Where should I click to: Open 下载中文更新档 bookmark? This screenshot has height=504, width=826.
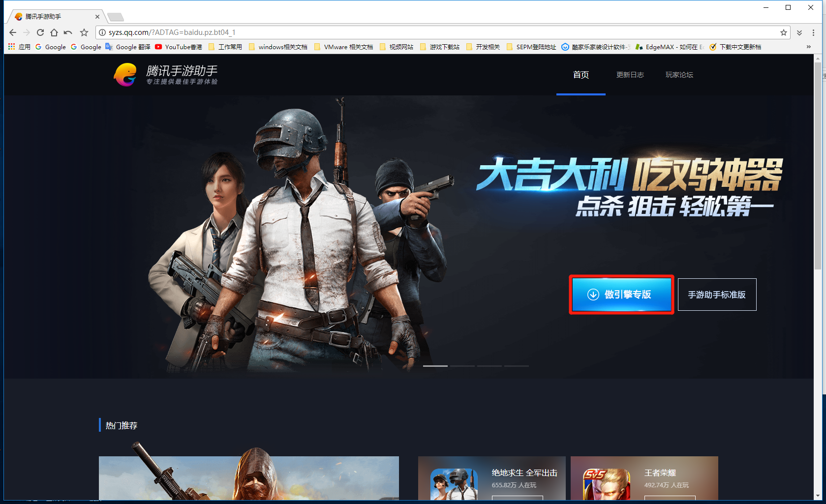735,47
